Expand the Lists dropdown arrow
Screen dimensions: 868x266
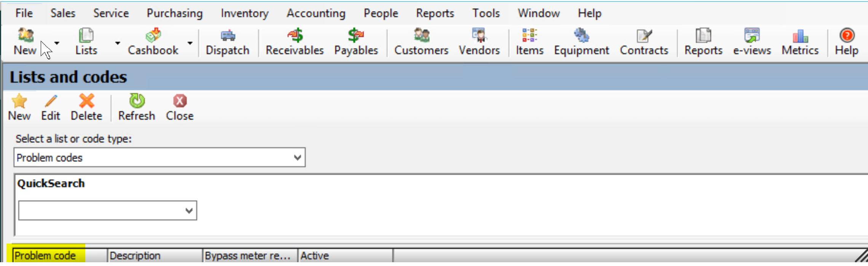click(118, 43)
